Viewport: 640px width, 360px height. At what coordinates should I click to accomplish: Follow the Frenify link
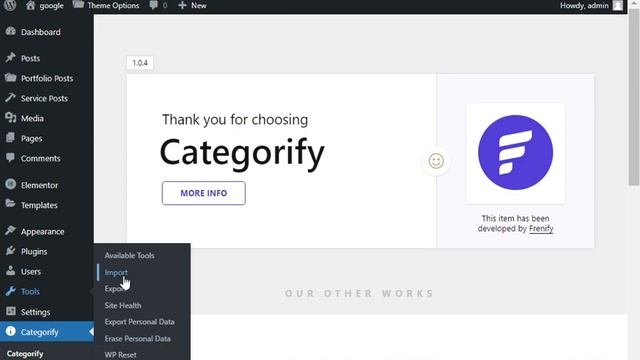click(541, 229)
